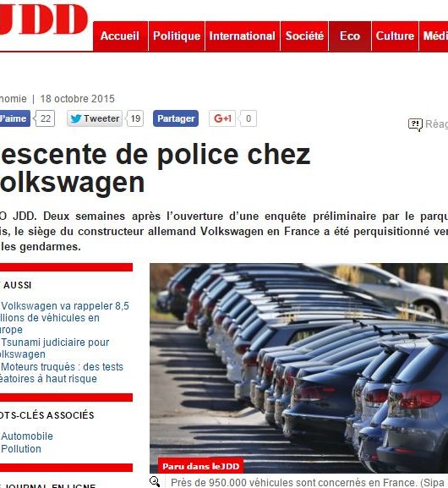This screenshot has width=448, height=488.
Task: Select the Société tab
Action: [x=304, y=36]
